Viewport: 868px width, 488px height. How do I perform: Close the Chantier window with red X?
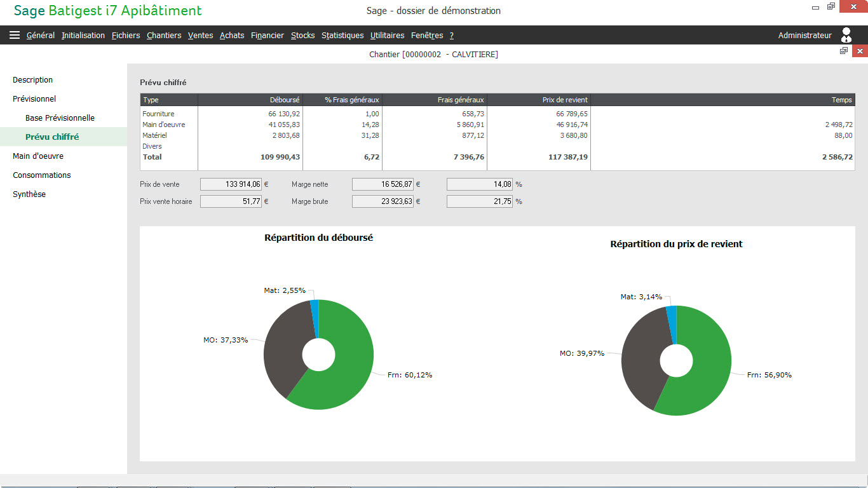(860, 51)
